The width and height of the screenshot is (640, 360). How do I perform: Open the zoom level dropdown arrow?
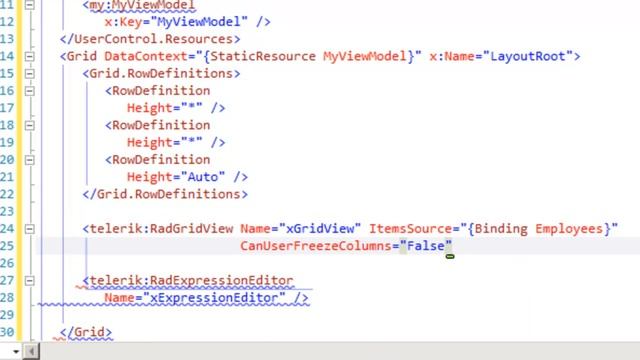click(16, 351)
